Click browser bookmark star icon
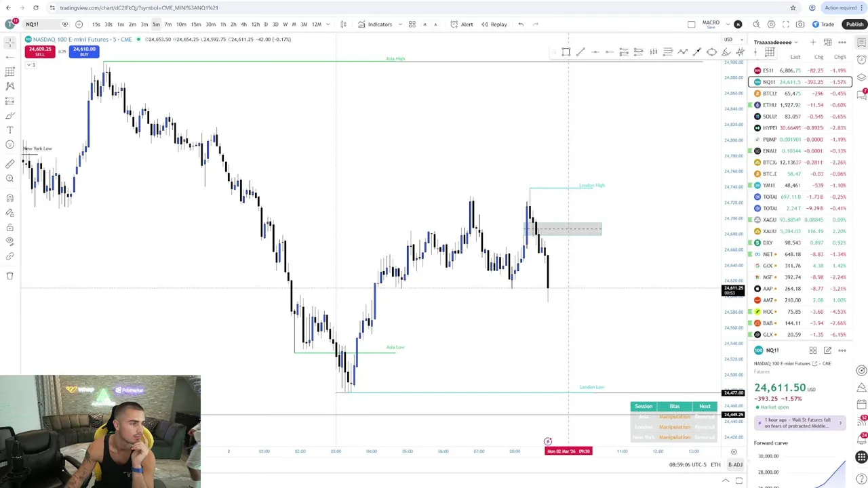868x488 pixels. click(x=793, y=7)
